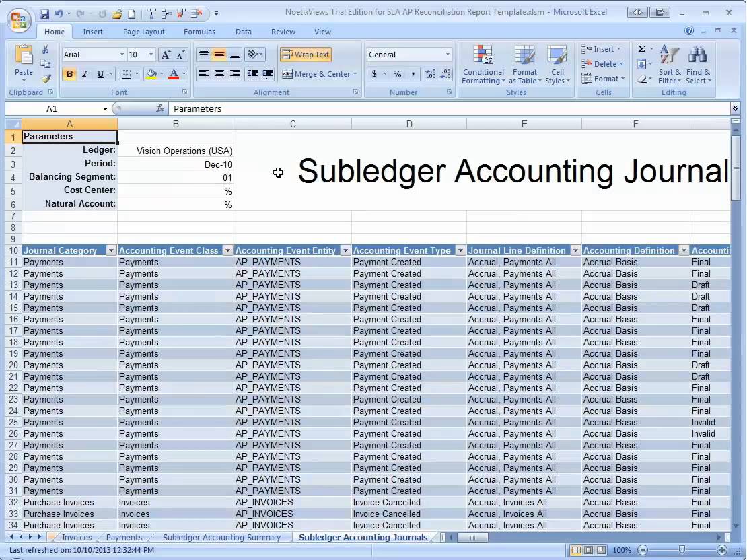Click the Save icon on Quick Access Toolbar

point(44,13)
